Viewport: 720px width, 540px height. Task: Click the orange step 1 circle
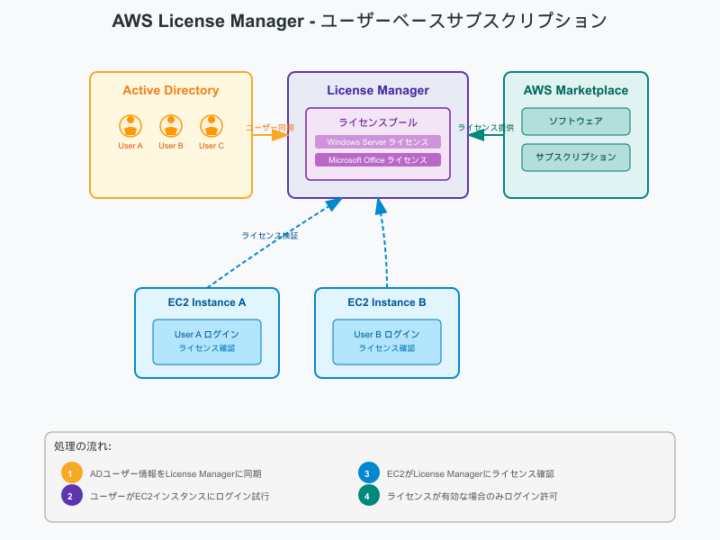coord(70,473)
